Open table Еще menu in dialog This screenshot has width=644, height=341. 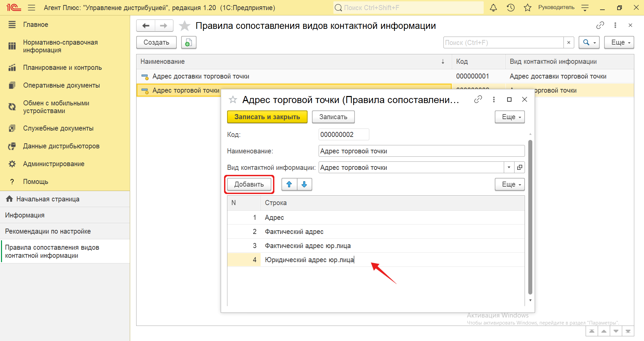(x=510, y=184)
